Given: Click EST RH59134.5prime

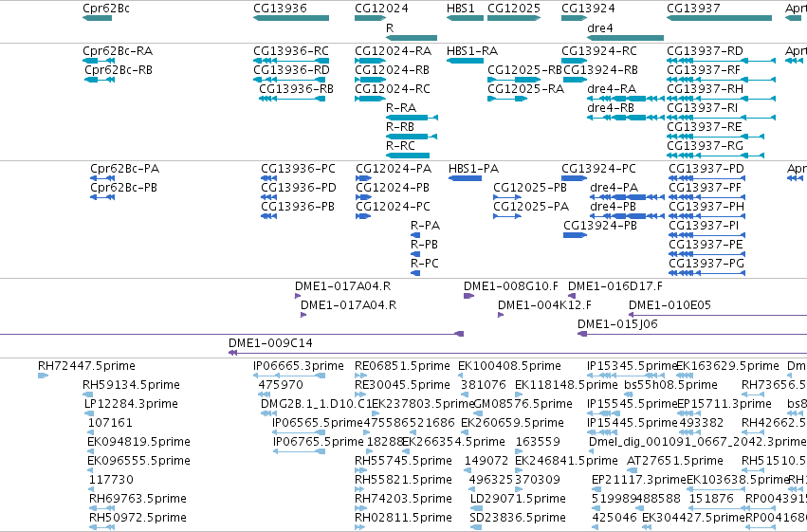Looking at the screenshot, I should tap(88, 394).
